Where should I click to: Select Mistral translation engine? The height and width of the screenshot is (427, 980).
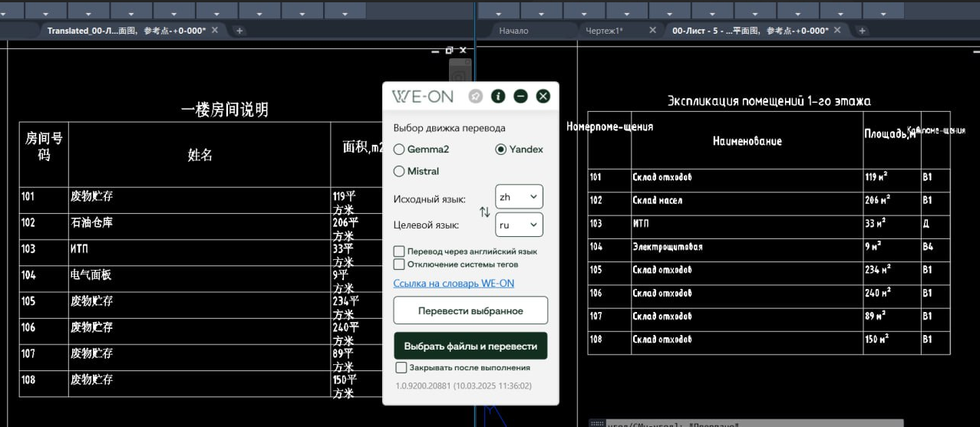point(399,171)
